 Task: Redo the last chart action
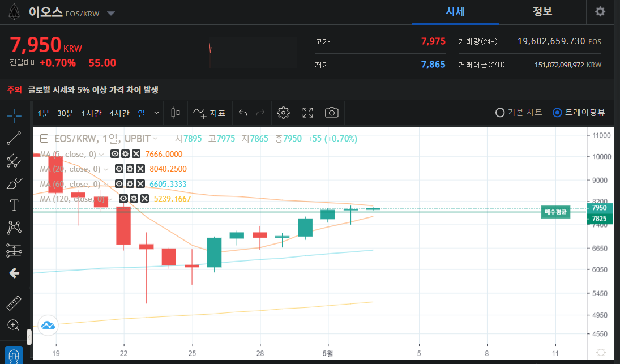point(260,113)
